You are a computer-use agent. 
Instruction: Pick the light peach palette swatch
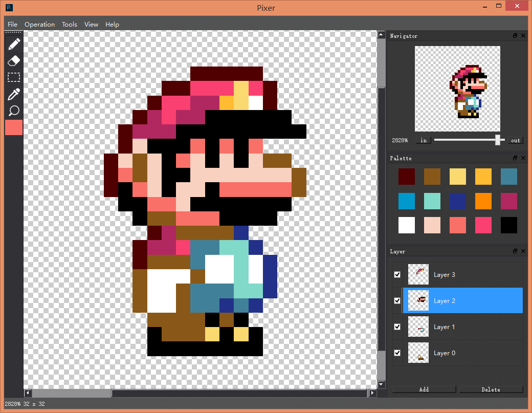click(x=432, y=225)
